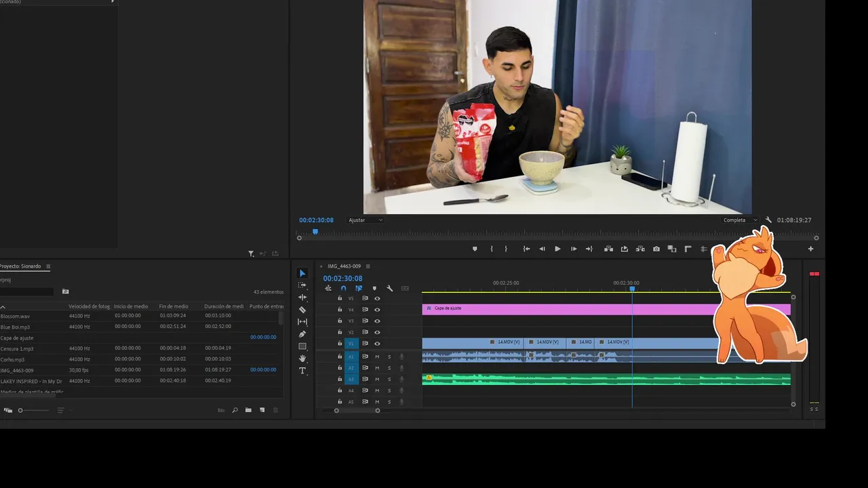The width and height of the screenshot is (868, 488).
Task: Hide the V5 track output eye
Action: tap(378, 298)
